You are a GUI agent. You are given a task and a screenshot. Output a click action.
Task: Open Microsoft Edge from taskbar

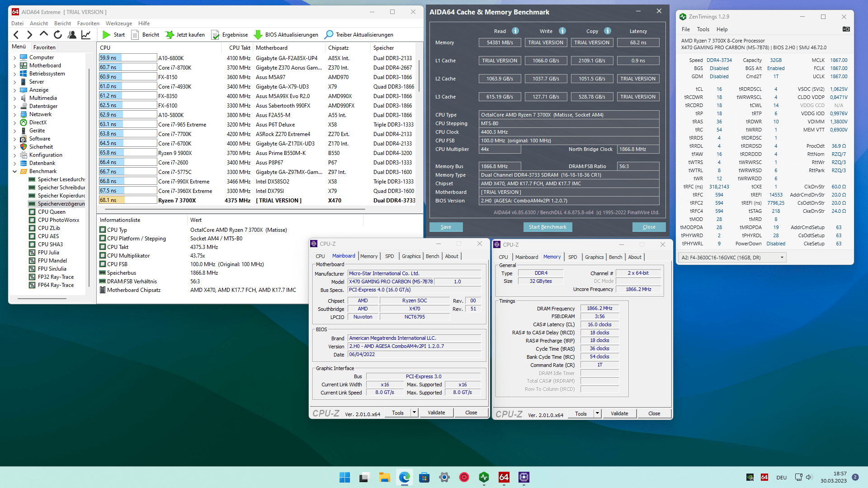(405, 477)
